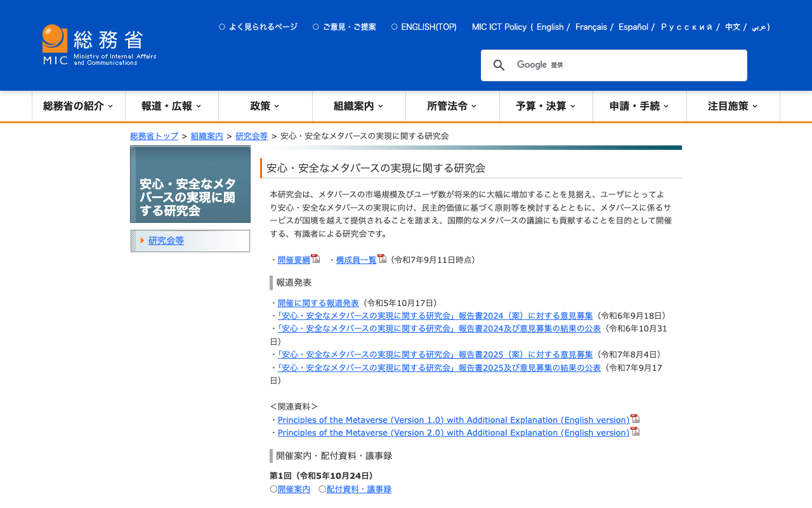Switch to ENGLISH(TOP) page
This screenshot has height=508, width=812.
coord(424,27)
